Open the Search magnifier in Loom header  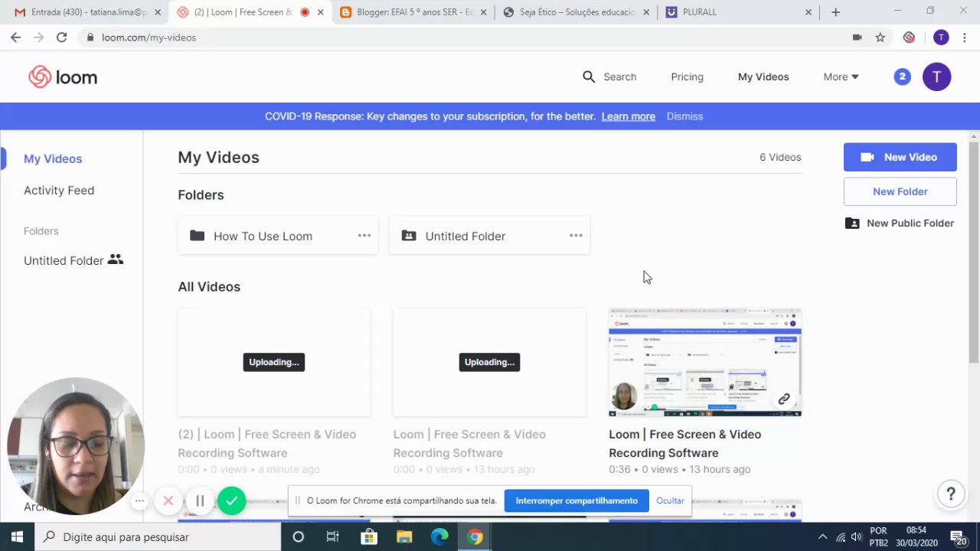589,77
